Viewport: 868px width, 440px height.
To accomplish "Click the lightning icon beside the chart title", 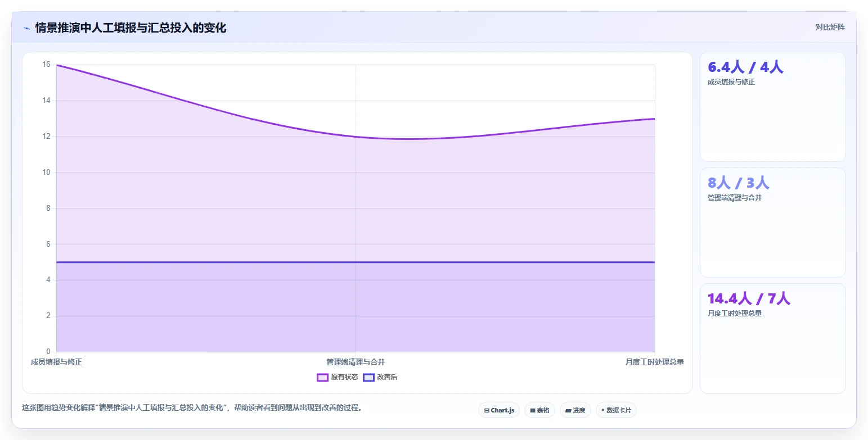I will pyautogui.click(x=26, y=28).
